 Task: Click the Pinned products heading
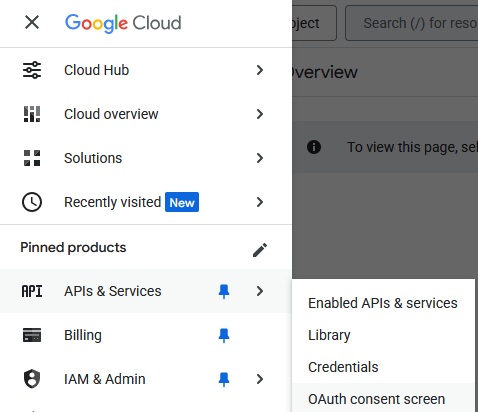point(73,248)
